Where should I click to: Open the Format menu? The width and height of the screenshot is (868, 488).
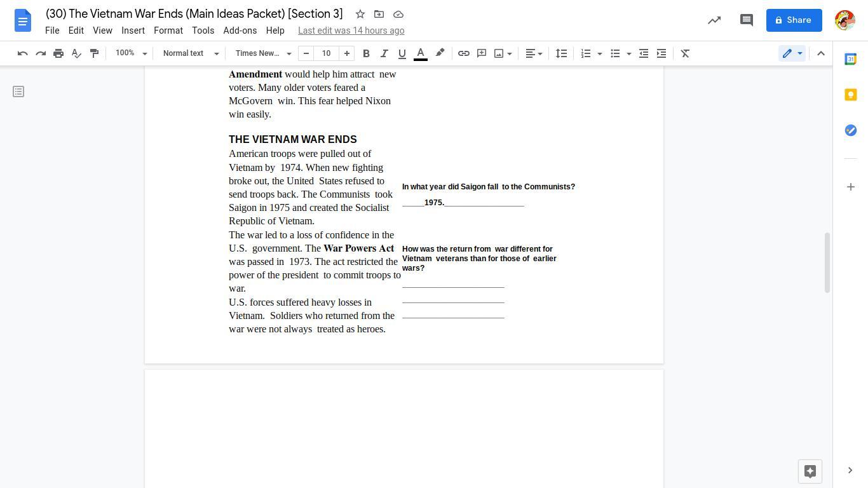point(168,30)
